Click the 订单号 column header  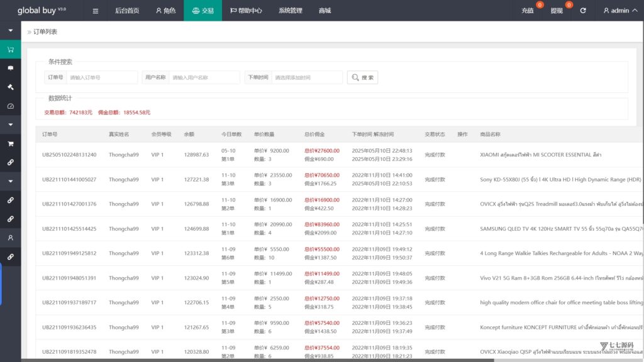click(x=50, y=134)
